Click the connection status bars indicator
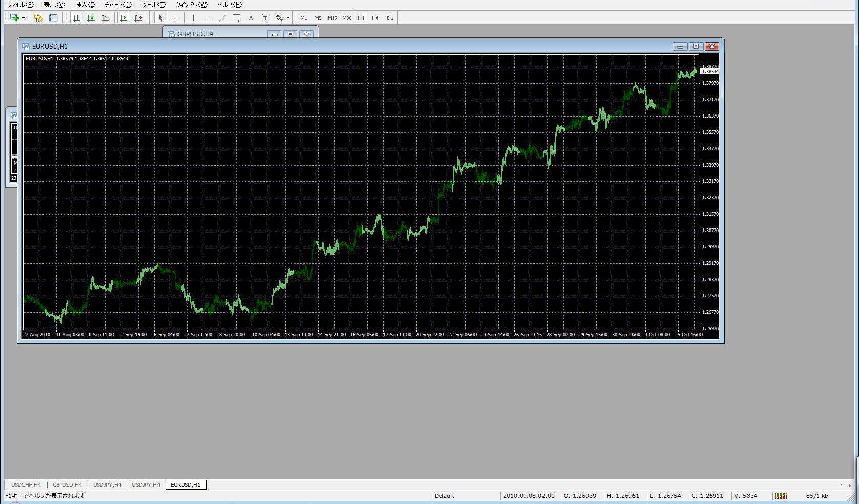The width and height of the screenshot is (859, 504). pos(781,496)
